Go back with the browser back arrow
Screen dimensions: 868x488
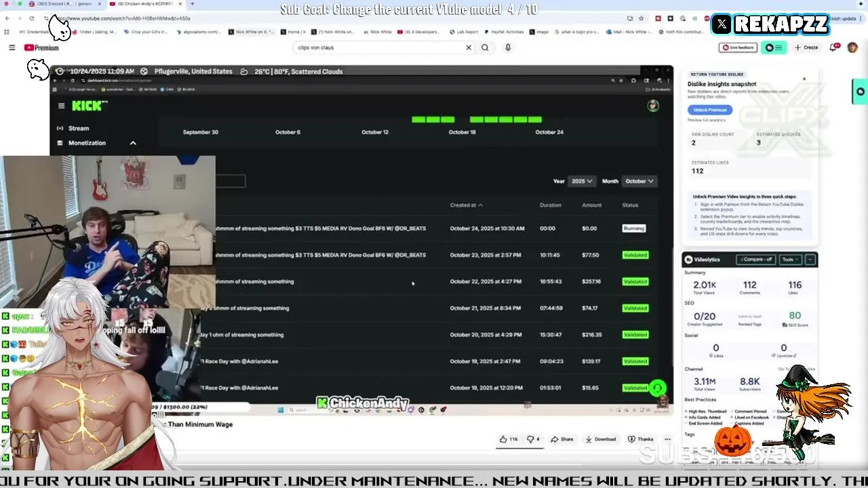tap(7, 18)
